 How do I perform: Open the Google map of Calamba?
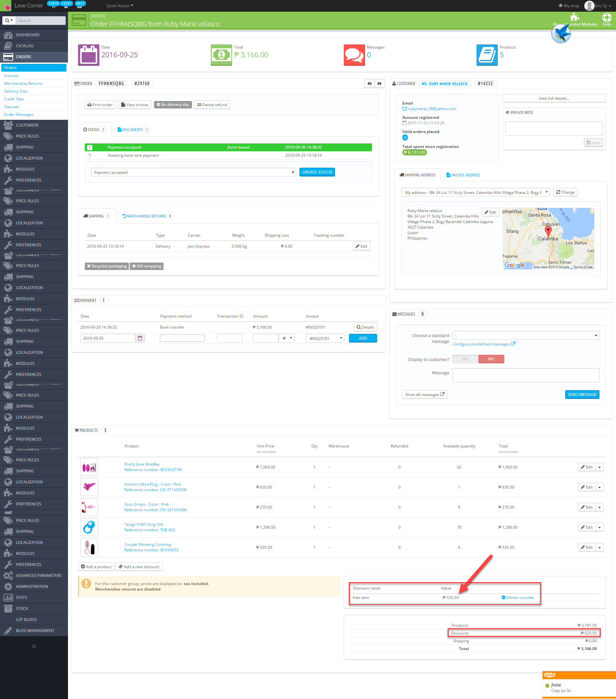click(x=548, y=239)
